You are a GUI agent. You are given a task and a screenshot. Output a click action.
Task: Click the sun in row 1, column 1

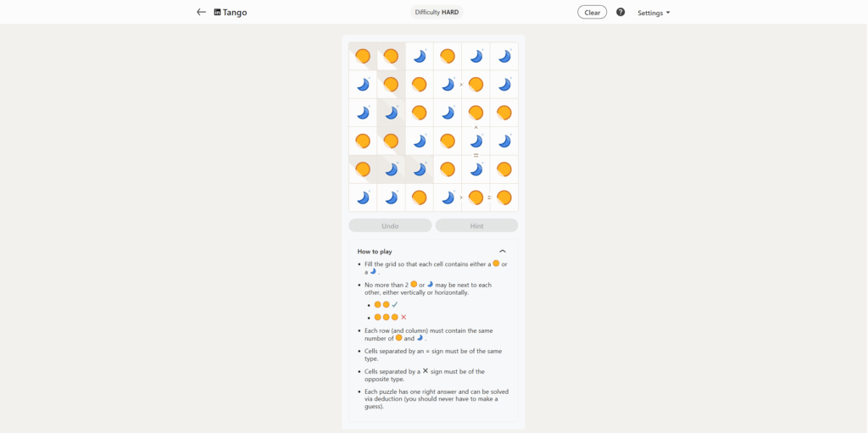[x=363, y=56]
